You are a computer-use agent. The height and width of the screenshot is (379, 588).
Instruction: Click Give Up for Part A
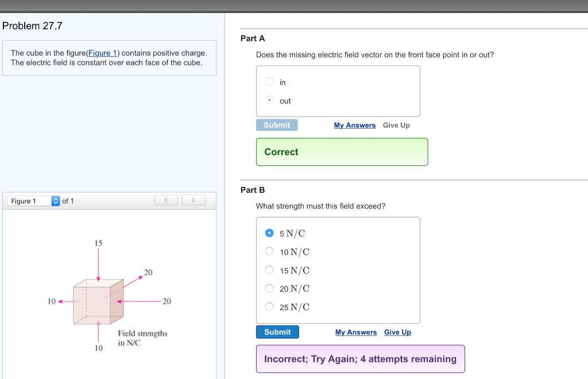coord(396,125)
